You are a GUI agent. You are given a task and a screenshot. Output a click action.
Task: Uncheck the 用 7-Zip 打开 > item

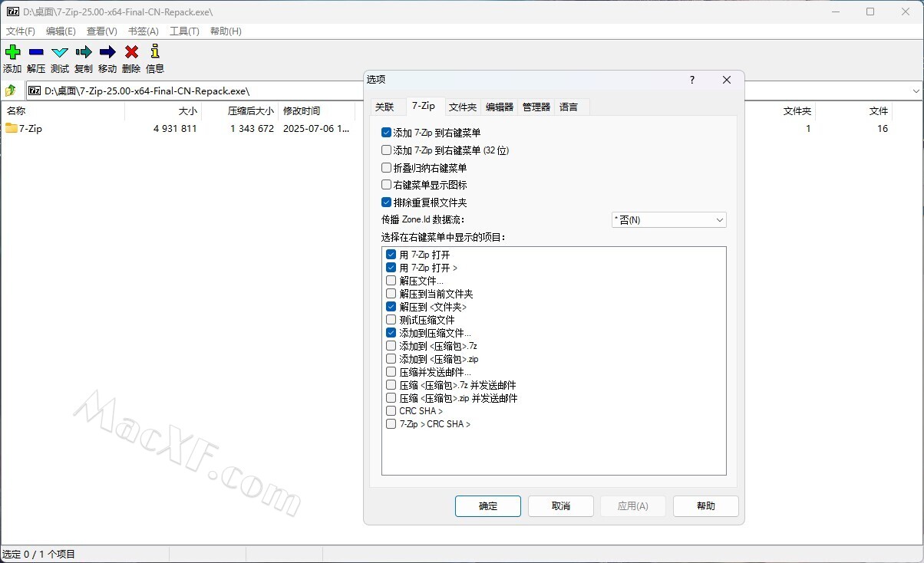pyautogui.click(x=391, y=268)
